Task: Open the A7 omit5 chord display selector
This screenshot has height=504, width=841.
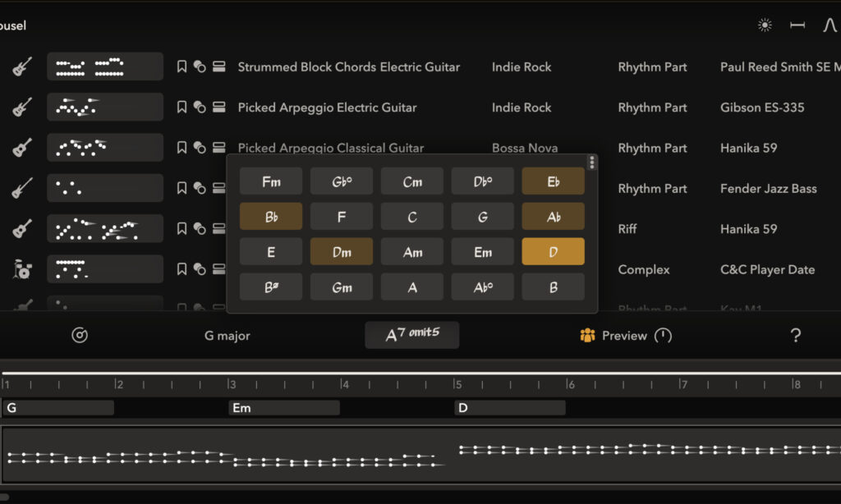Action: tap(411, 335)
